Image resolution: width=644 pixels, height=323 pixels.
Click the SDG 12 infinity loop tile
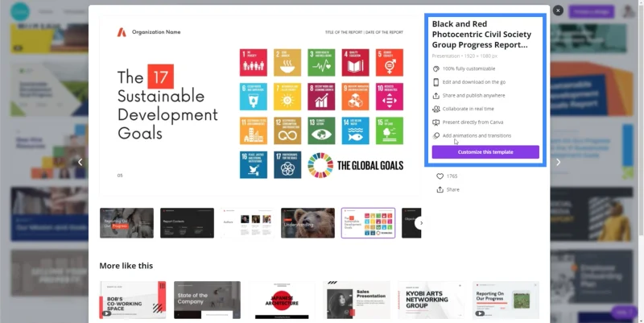point(287,130)
